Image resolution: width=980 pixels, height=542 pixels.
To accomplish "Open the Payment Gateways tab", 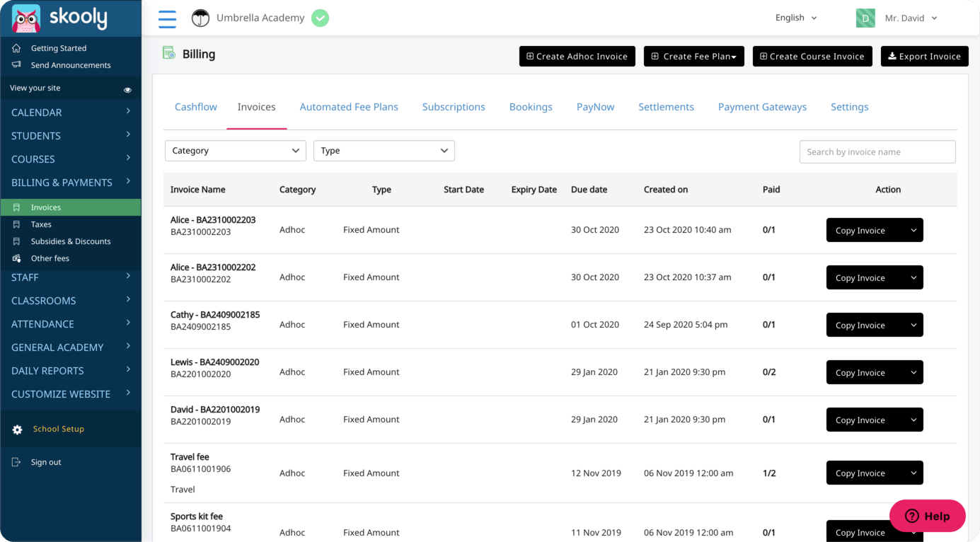I will point(762,107).
